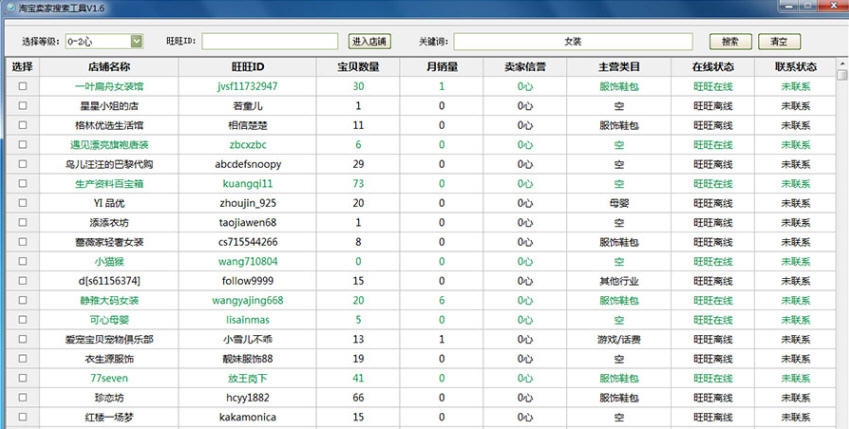This screenshot has height=429, width=849.
Task: Click ID cell kakamonica
Action: [x=248, y=417]
